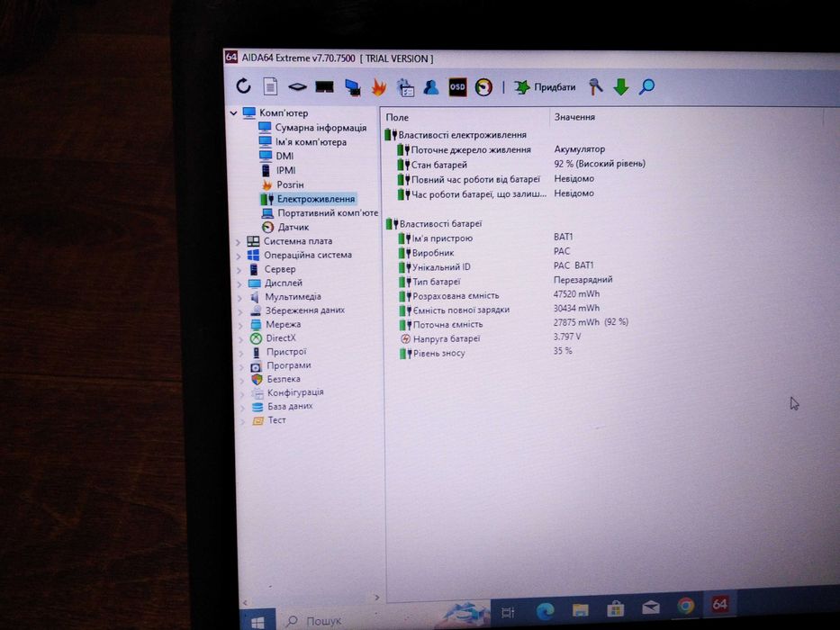The height and width of the screenshot is (630, 840).
Task: Select Розгін in the tree
Action: 283,184
